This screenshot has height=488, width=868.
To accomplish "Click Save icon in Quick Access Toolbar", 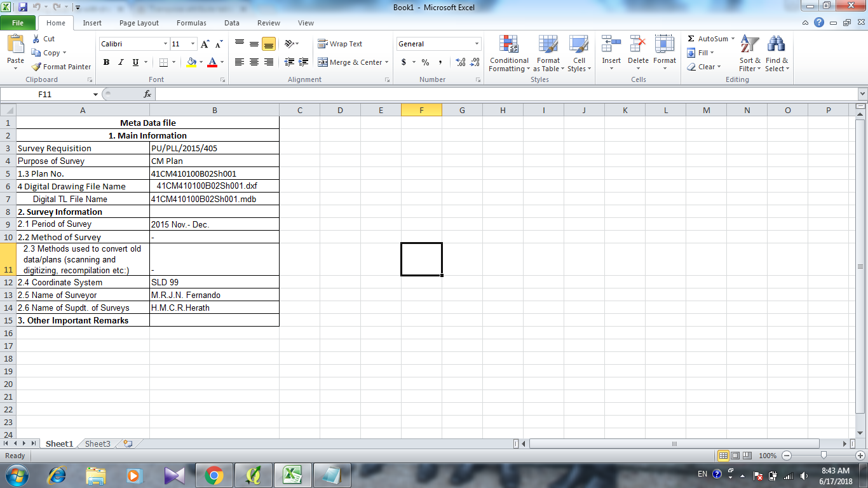I will coord(23,7).
